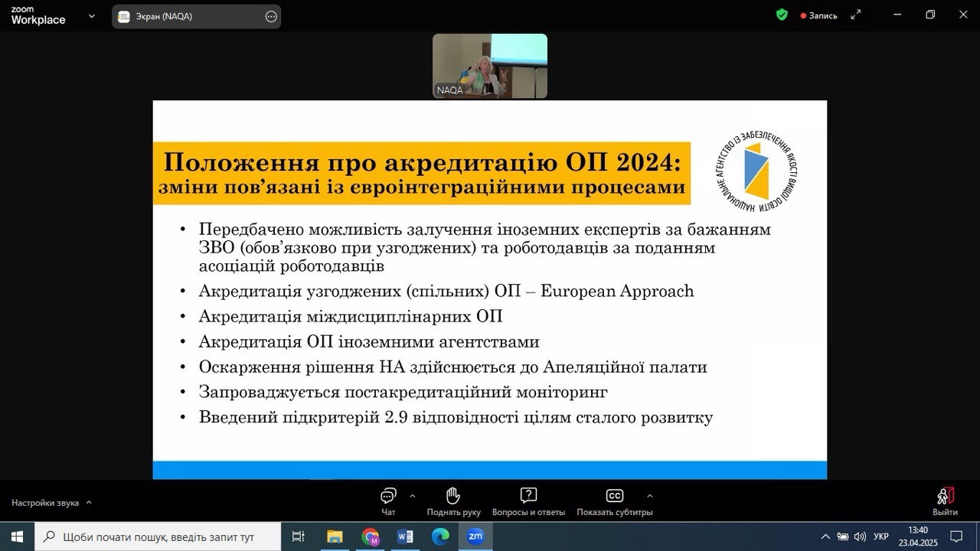The width and height of the screenshot is (980, 551).
Task: Leave meeting via Выйти icon
Action: pos(945,496)
